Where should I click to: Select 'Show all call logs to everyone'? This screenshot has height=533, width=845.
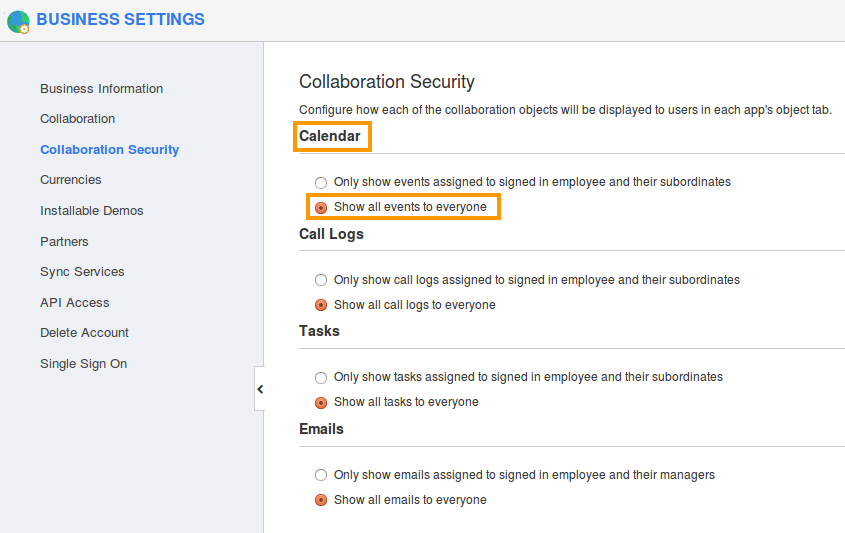point(321,305)
